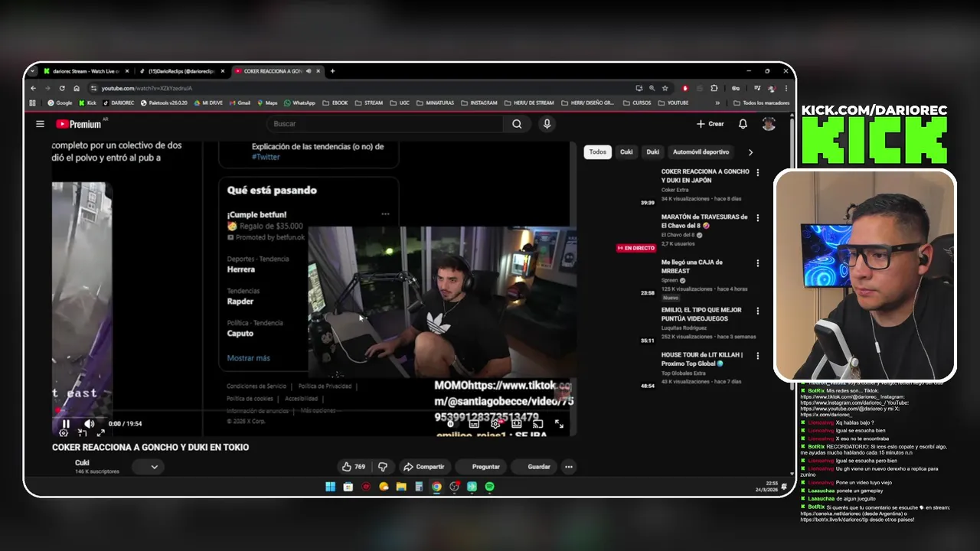Switch to the dariorec Stream browser tab
The image size is (980, 551).
pyautogui.click(x=86, y=71)
